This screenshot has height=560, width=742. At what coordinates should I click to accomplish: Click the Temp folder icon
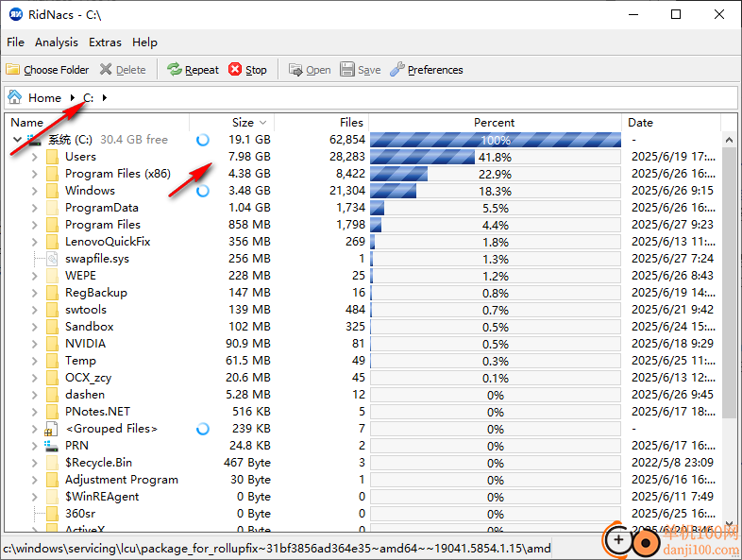tap(53, 361)
